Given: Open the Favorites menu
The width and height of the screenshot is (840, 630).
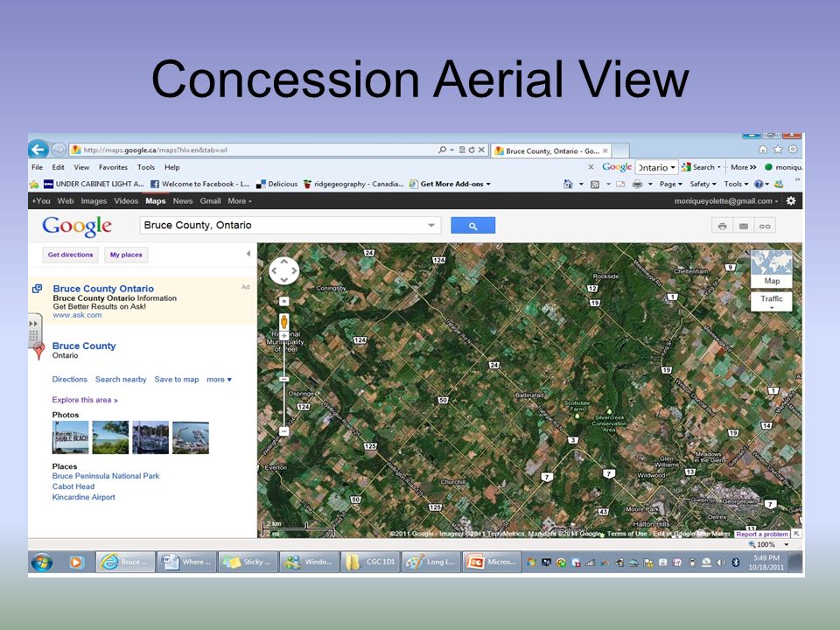Looking at the screenshot, I should coord(113,167).
